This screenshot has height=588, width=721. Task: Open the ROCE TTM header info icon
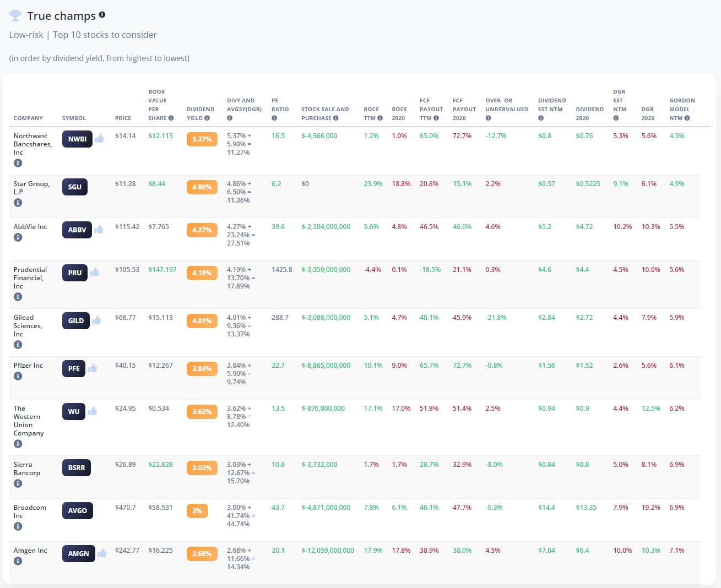coord(380,118)
